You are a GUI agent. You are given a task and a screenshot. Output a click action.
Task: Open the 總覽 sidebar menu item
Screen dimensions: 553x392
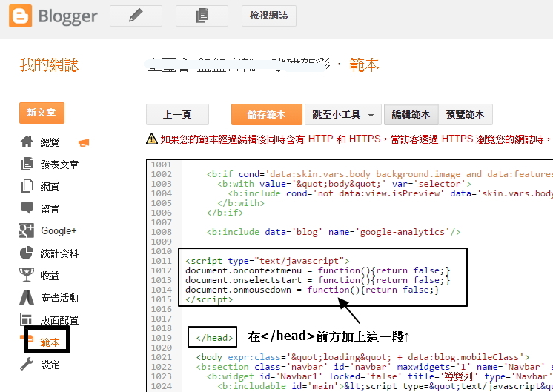click(50, 142)
